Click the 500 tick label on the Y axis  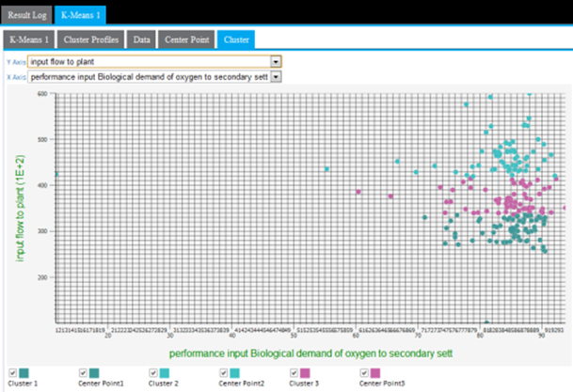click(x=42, y=140)
